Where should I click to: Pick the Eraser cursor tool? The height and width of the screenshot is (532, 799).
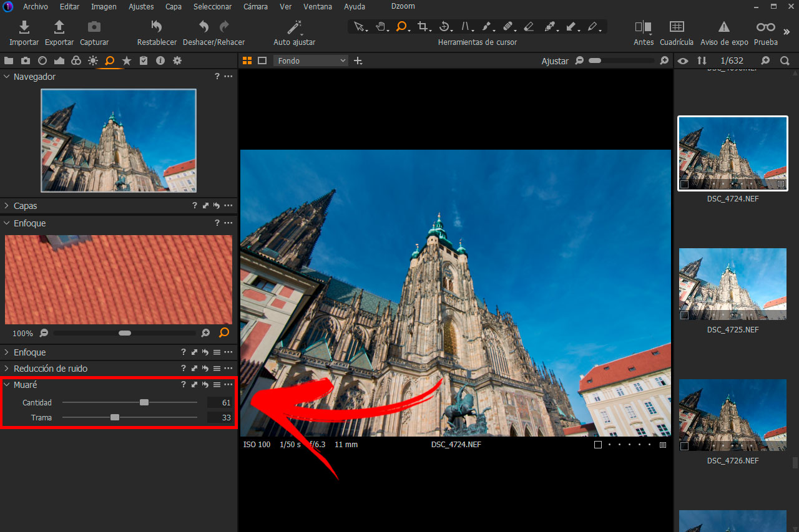click(x=529, y=27)
